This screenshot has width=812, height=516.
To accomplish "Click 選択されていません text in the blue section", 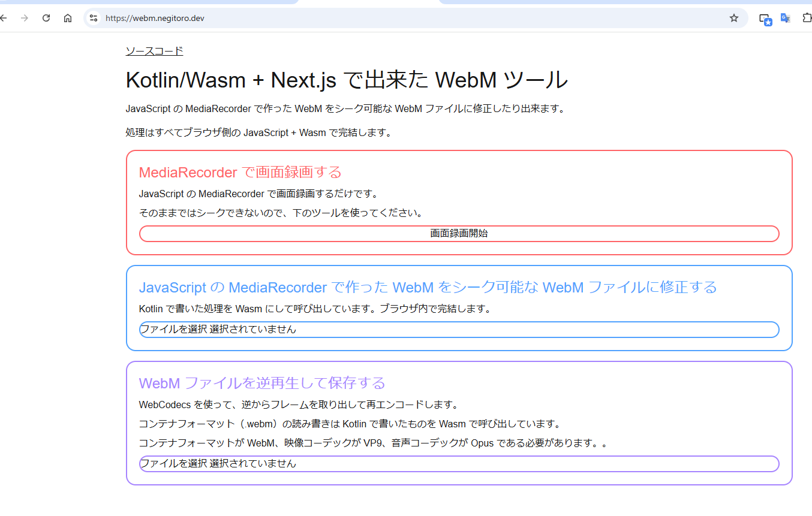I will (x=253, y=329).
